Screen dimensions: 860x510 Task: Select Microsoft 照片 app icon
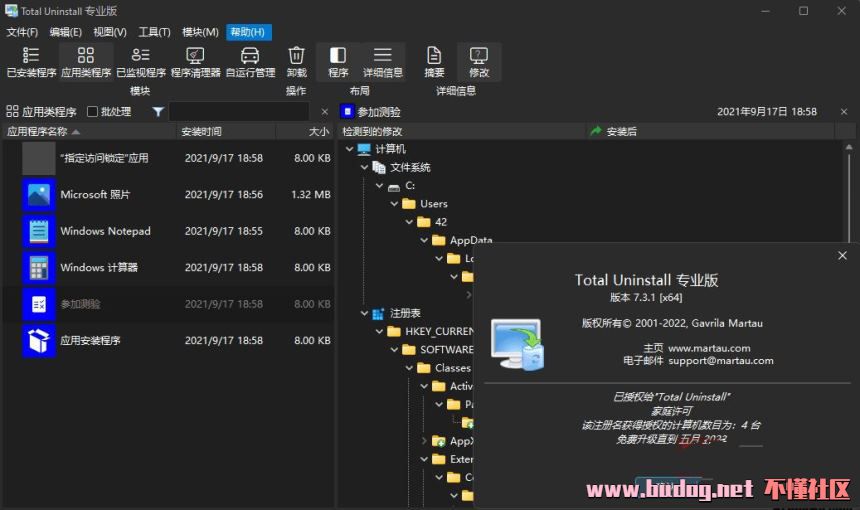pos(38,195)
